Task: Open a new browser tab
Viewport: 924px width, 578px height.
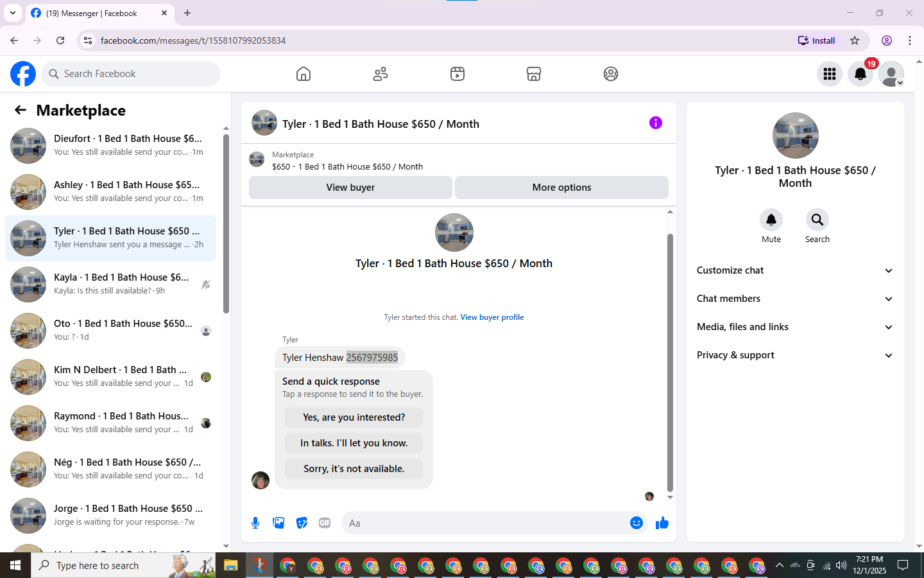Action: click(x=187, y=13)
